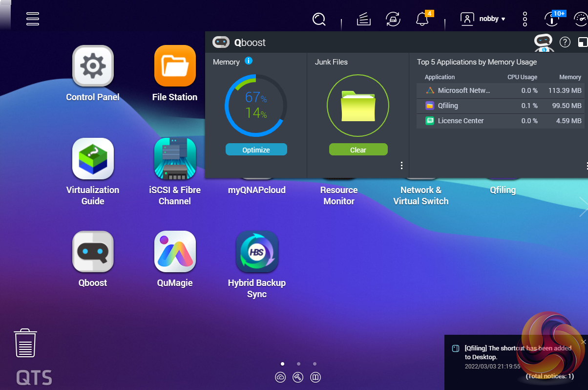Open Junk Files panel three-dot options

(x=401, y=166)
